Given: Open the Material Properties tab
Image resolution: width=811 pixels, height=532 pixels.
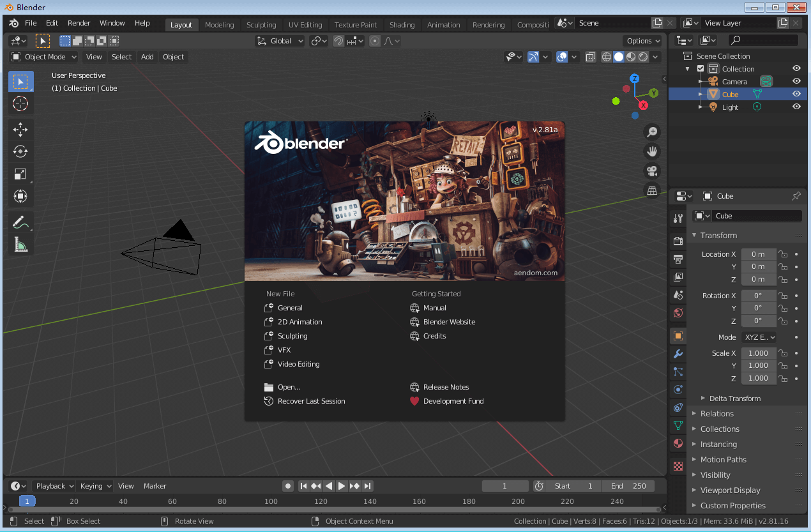Looking at the screenshot, I should 678,443.
